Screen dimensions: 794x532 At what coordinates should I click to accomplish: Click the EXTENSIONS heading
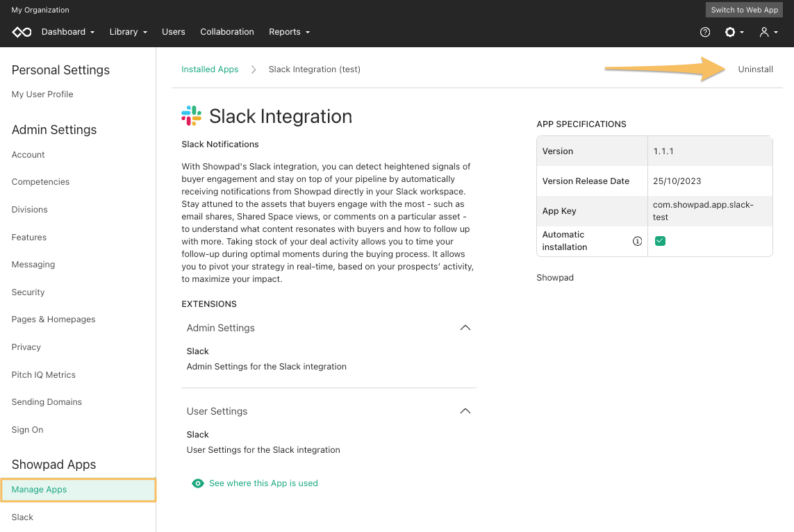(x=208, y=304)
